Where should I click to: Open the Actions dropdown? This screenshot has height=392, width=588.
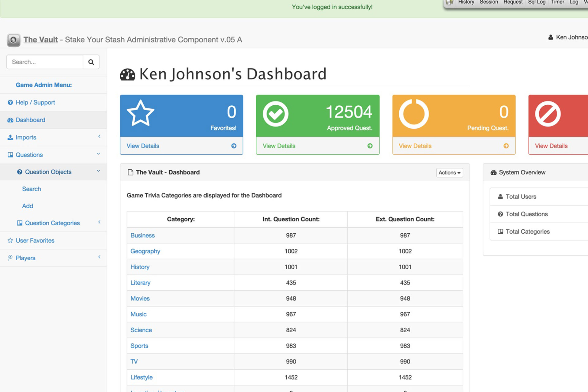tap(449, 172)
